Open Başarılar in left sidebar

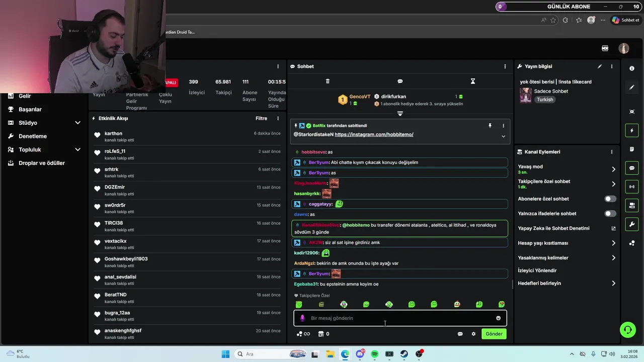pos(30,109)
